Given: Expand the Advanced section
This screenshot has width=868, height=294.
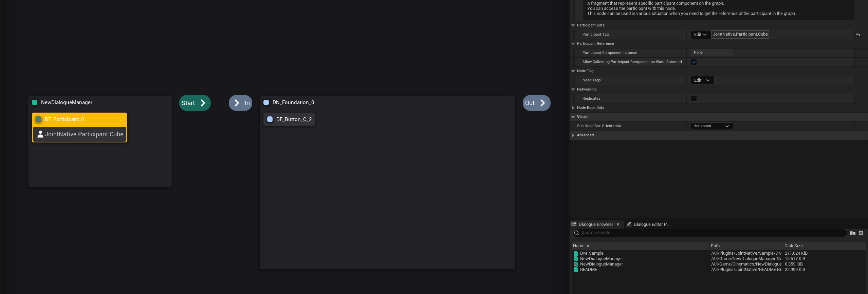Looking at the screenshot, I should [573, 135].
